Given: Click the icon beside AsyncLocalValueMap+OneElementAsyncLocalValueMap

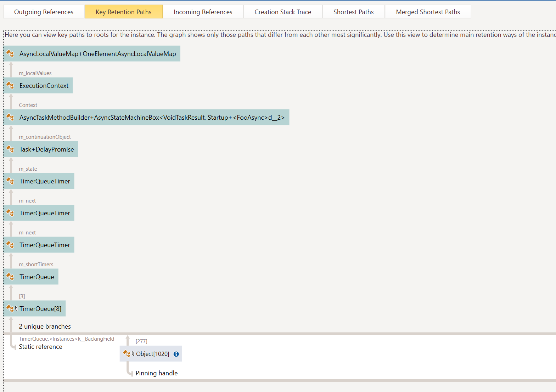Looking at the screenshot, I should (10, 54).
